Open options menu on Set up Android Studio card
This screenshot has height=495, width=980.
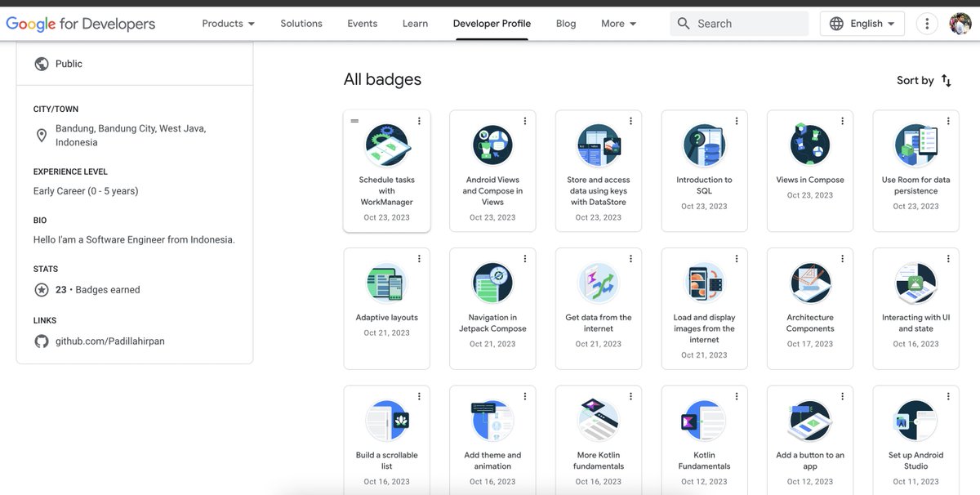[x=948, y=397]
